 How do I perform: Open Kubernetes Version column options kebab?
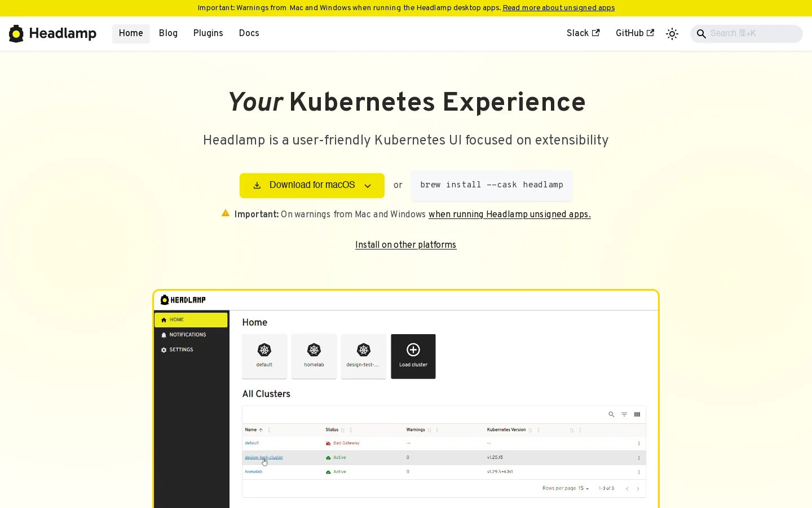[x=539, y=430]
